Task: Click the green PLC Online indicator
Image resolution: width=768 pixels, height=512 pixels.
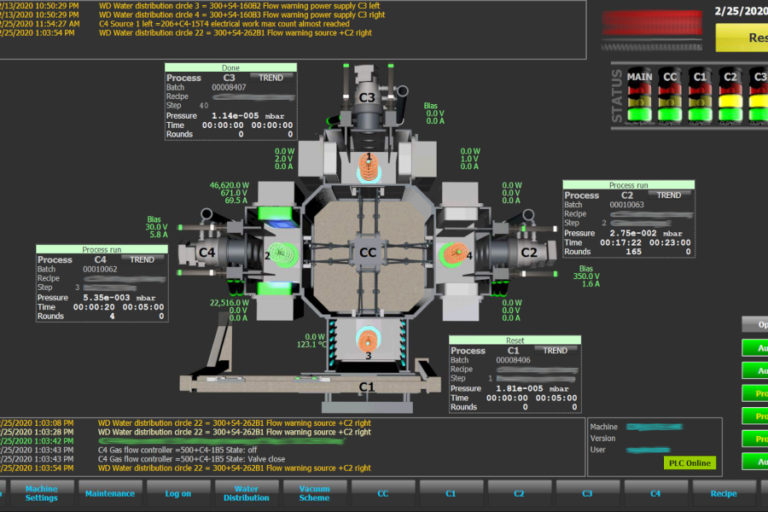Action: [x=689, y=463]
